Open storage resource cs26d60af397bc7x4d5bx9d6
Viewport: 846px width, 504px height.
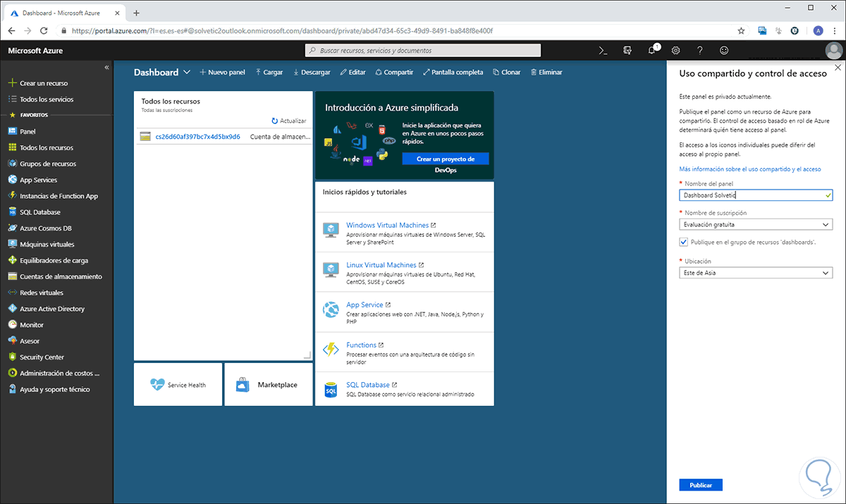[197, 137]
